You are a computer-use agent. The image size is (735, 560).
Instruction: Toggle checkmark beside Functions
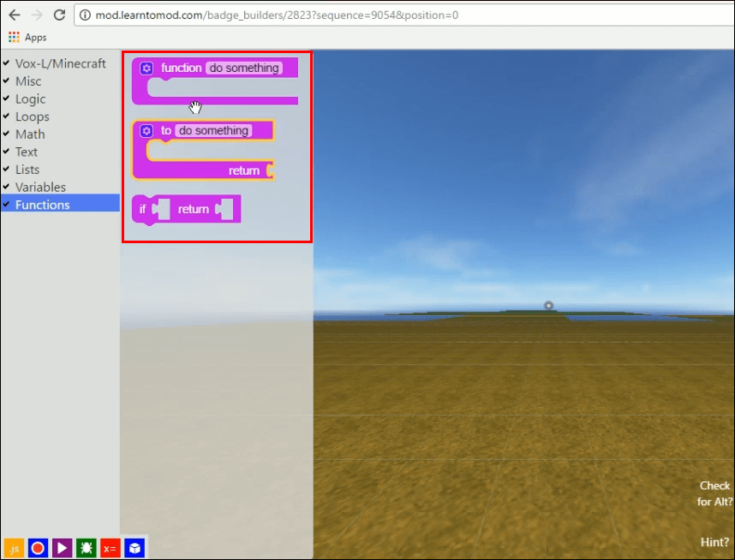click(x=6, y=205)
